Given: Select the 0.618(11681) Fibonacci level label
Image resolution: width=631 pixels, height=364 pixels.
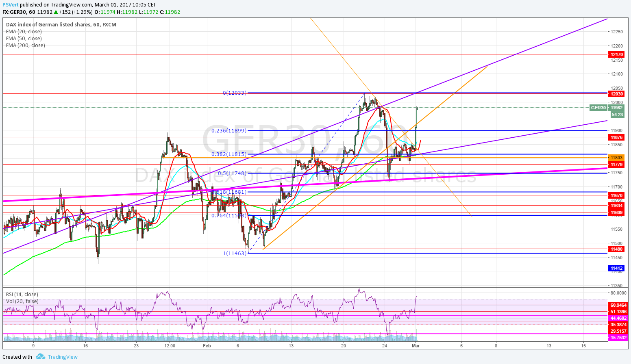Looking at the screenshot, I should pyautogui.click(x=229, y=192).
